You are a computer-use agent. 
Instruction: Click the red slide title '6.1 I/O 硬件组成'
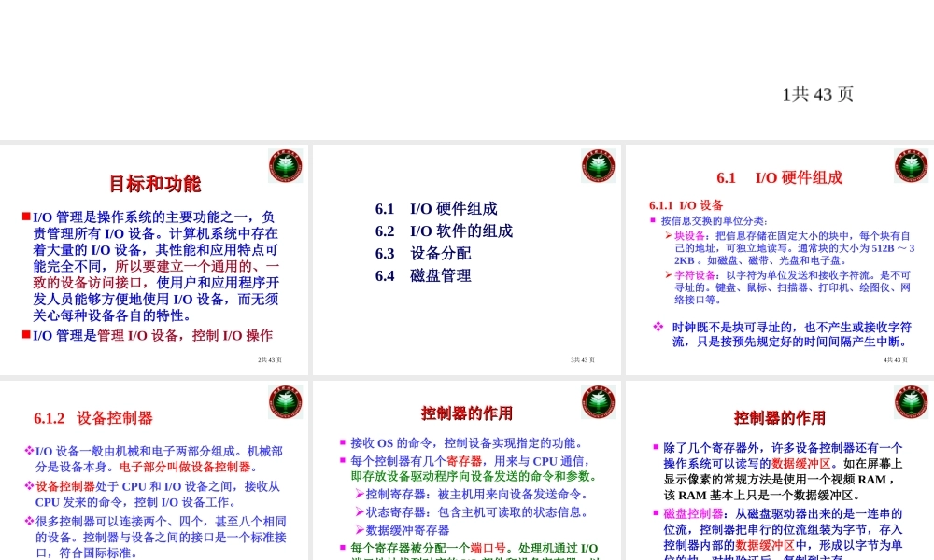[x=779, y=177]
